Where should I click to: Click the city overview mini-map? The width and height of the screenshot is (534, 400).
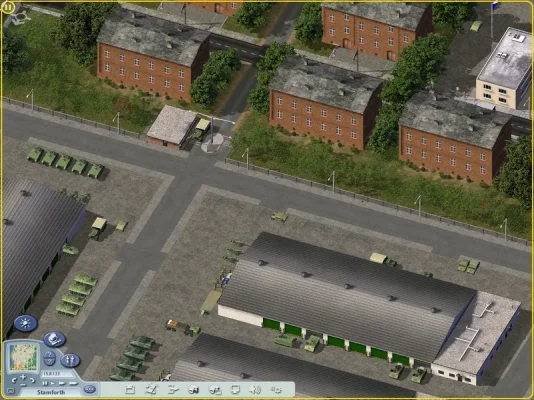click(23, 357)
